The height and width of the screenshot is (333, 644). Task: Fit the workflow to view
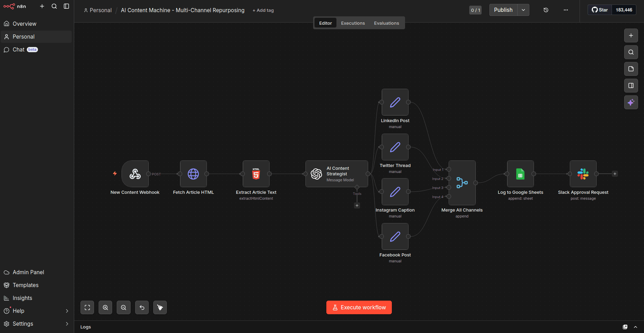click(87, 307)
